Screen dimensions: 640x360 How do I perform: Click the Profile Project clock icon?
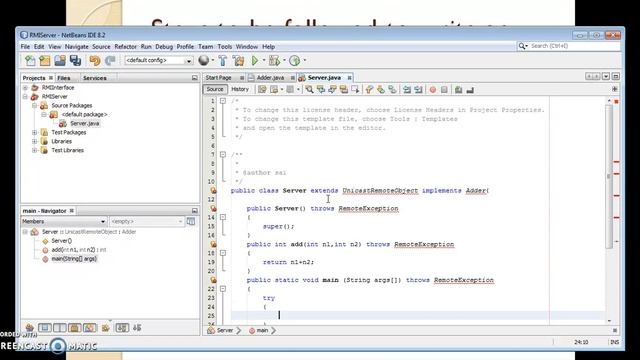(x=294, y=61)
